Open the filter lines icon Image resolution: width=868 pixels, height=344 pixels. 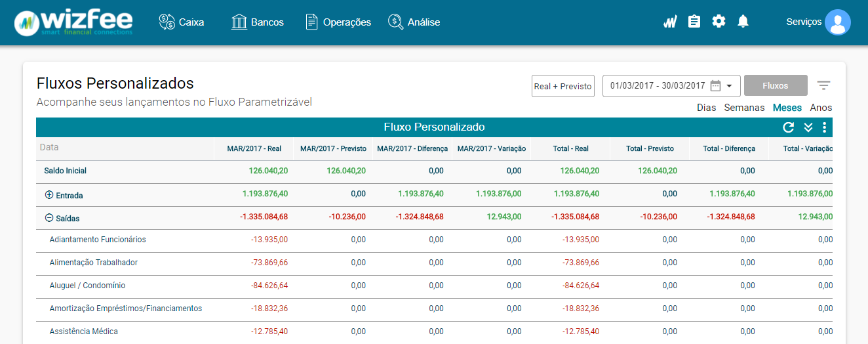(823, 86)
